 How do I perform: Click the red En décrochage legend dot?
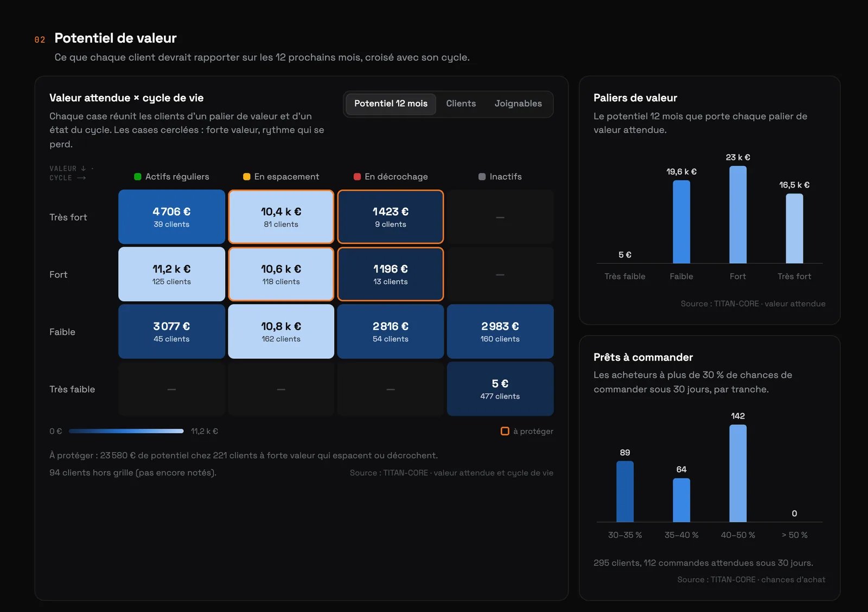(x=357, y=177)
